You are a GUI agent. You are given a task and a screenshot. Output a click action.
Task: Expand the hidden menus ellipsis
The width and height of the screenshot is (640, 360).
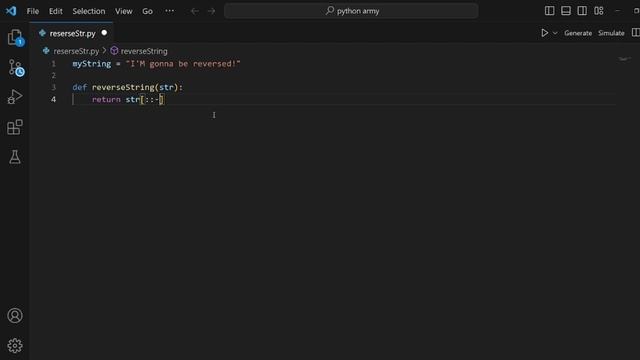pyautogui.click(x=169, y=11)
